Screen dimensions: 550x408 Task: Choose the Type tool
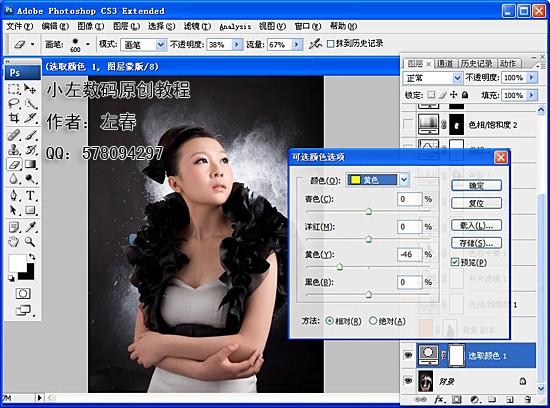click(x=30, y=195)
